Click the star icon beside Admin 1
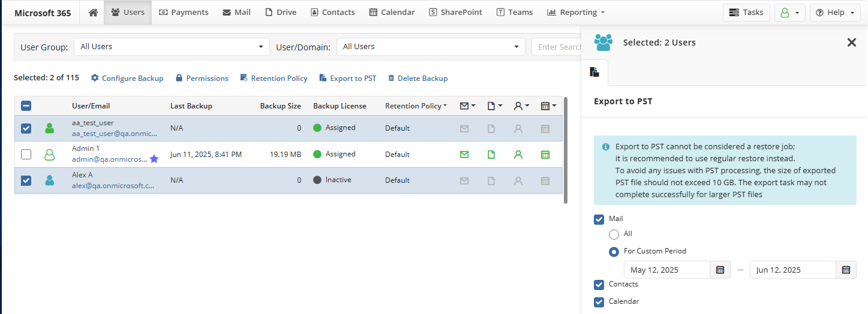868x314 pixels. click(x=154, y=159)
